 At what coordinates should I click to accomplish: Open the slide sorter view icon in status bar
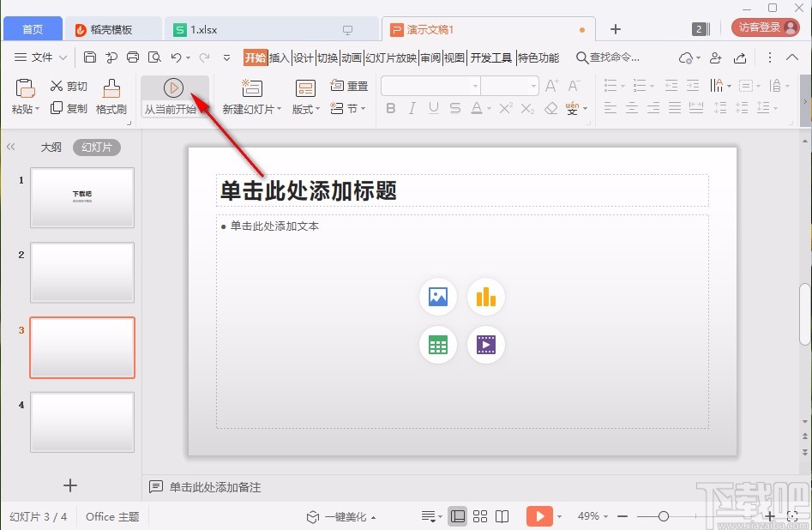(480, 516)
